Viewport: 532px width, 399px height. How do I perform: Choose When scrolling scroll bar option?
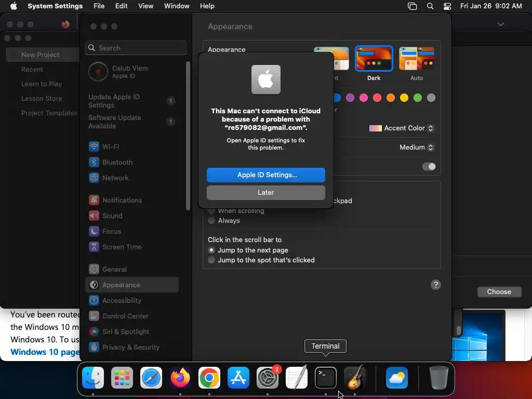[x=211, y=211]
